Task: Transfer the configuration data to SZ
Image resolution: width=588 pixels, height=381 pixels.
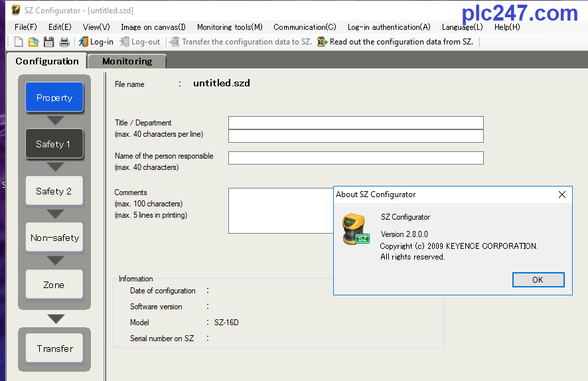Action: (241, 42)
